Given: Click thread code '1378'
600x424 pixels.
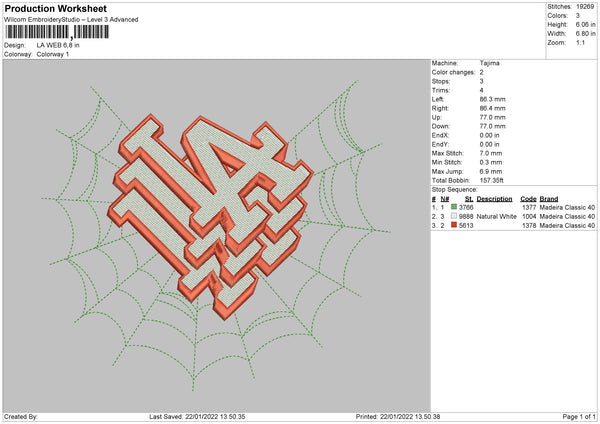Looking at the screenshot, I should (529, 226).
